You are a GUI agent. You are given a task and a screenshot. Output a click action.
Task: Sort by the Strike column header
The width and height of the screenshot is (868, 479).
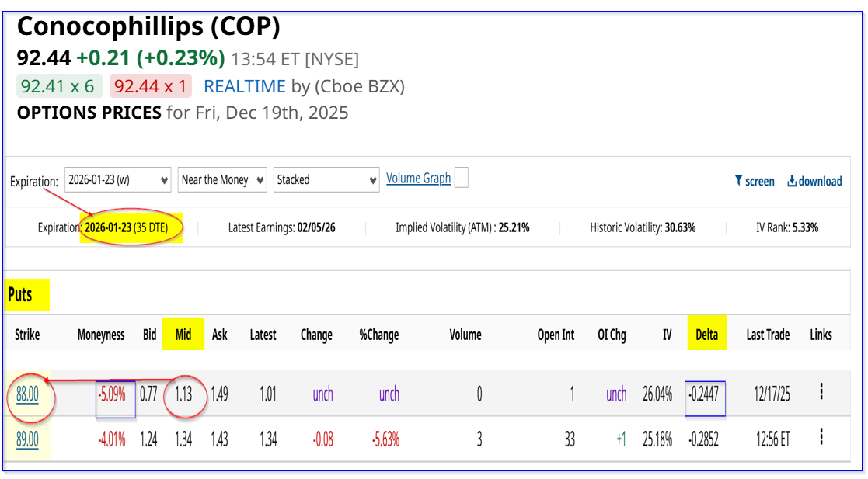pos(27,335)
